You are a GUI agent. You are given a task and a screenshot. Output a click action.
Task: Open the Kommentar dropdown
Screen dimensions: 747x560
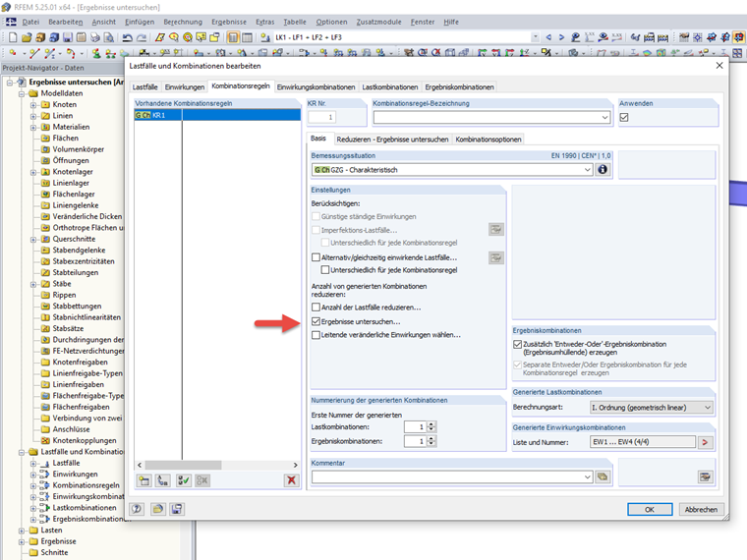coord(587,476)
